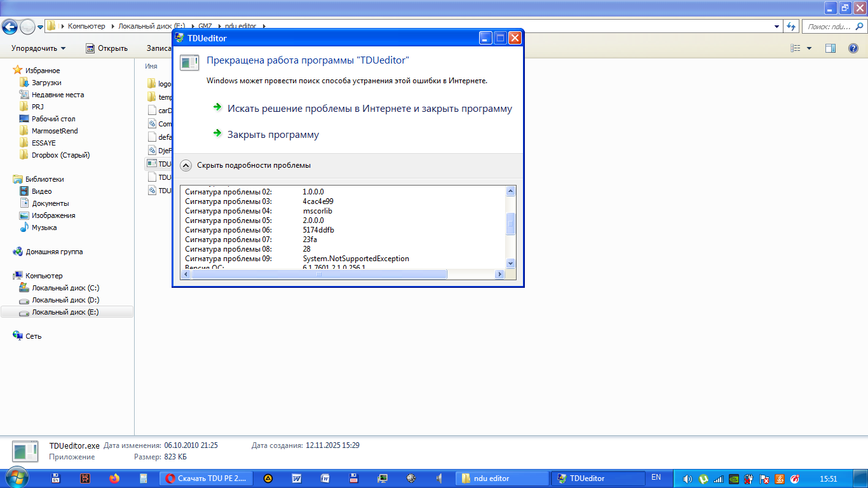The image size is (868, 488).
Task: Open 'Локальный диск (E:)'
Action: click(67, 312)
